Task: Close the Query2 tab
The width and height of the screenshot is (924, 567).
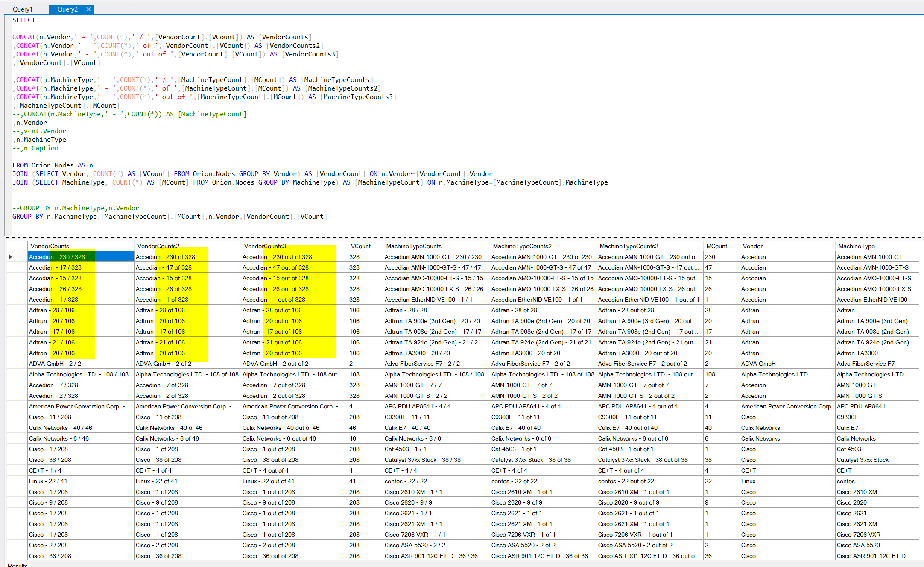Action: tap(88, 9)
